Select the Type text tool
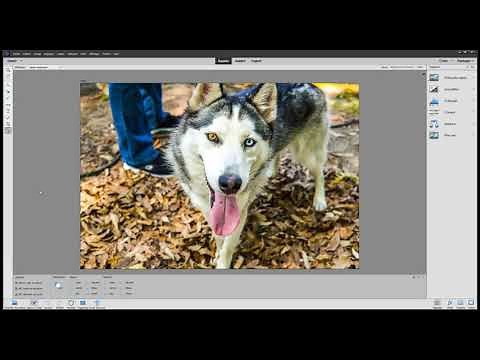The image size is (480, 360). [8, 112]
